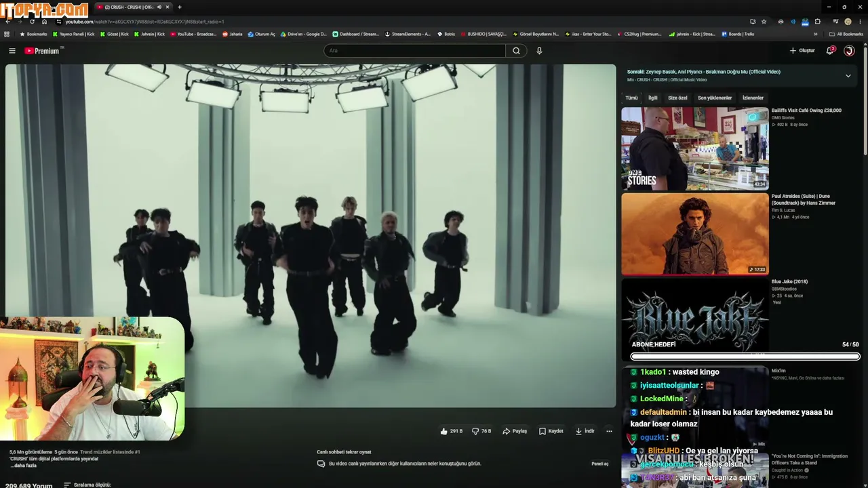Save the video with Kaydet
Viewport: 868px width, 488px height.
551,431
